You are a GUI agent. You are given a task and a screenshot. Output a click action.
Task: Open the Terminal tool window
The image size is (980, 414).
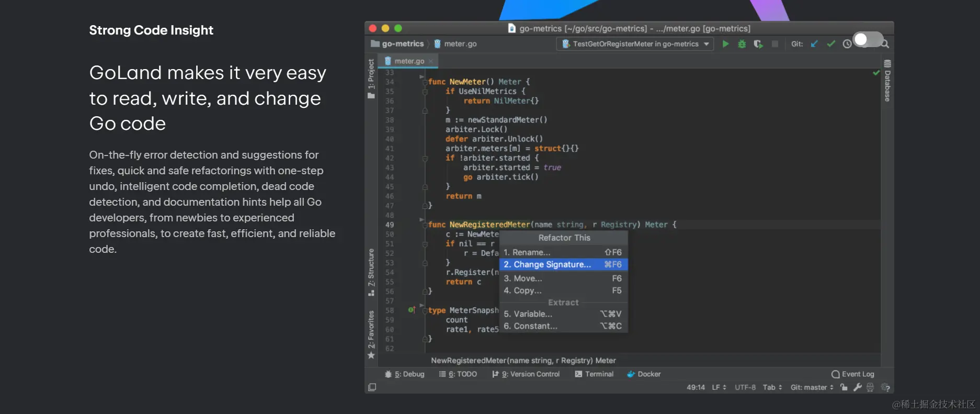coord(594,374)
